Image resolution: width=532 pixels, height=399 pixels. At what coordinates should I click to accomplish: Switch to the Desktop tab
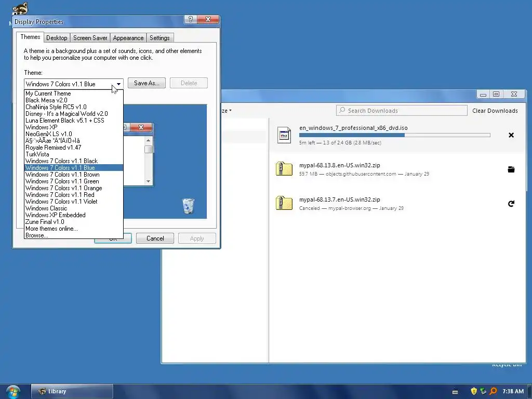57,38
